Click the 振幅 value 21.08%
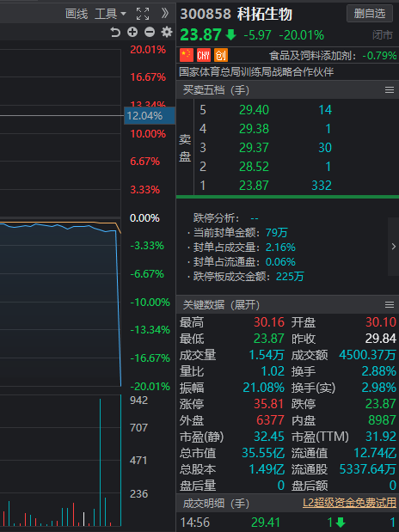The height and width of the screenshot is (532, 399). point(263,388)
